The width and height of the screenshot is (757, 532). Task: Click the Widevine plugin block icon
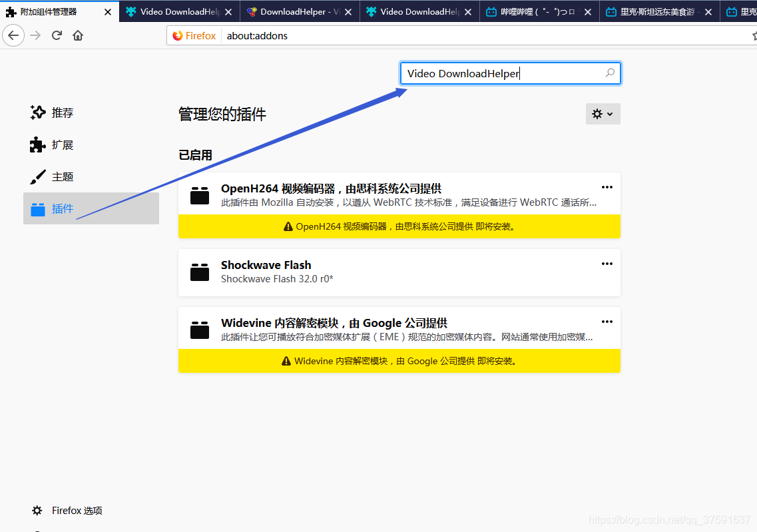[199, 330]
